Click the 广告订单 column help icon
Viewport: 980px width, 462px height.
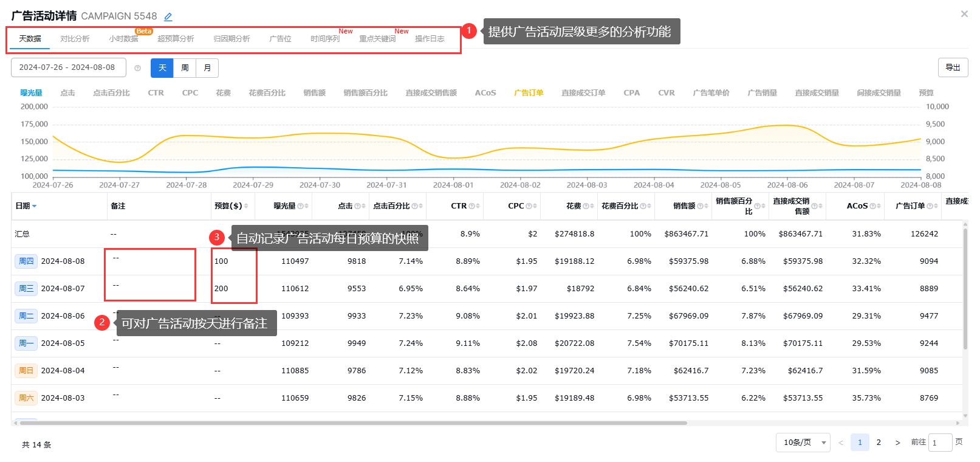tap(930, 206)
